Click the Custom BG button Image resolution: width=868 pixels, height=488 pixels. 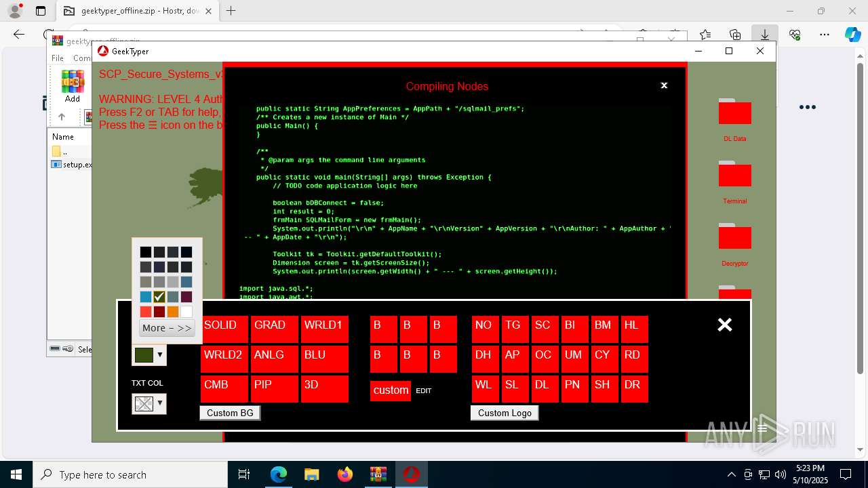click(230, 413)
